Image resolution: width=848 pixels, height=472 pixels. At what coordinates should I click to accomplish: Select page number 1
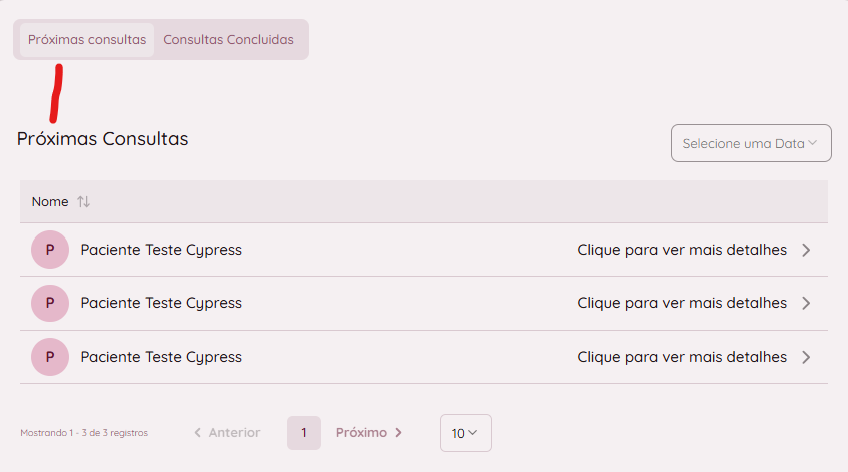(x=304, y=433)
